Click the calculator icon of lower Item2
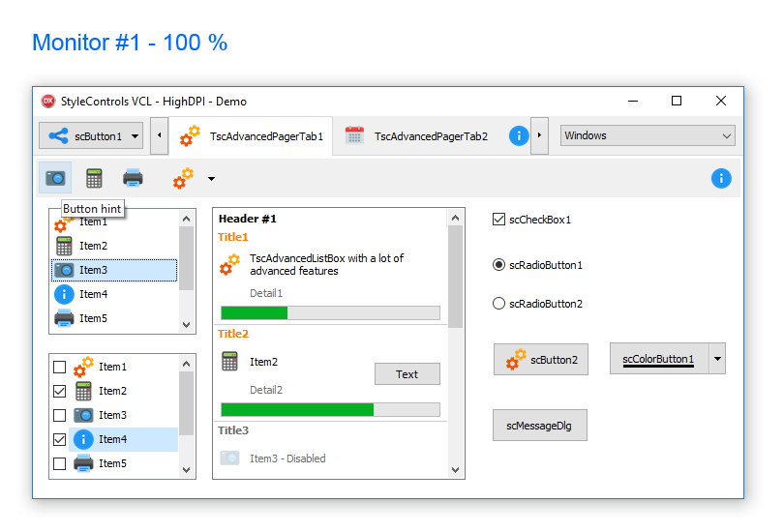The image size is (784, 532). (x=83, y=391)
